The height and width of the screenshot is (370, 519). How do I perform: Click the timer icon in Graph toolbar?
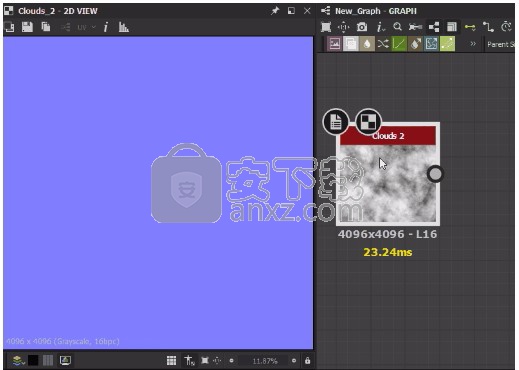click(506, 27)
